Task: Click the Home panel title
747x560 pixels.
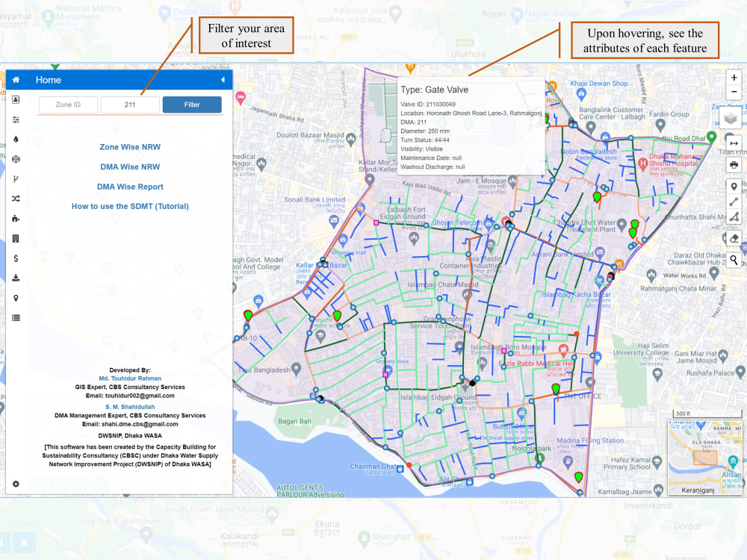Action: pos(49,80)
